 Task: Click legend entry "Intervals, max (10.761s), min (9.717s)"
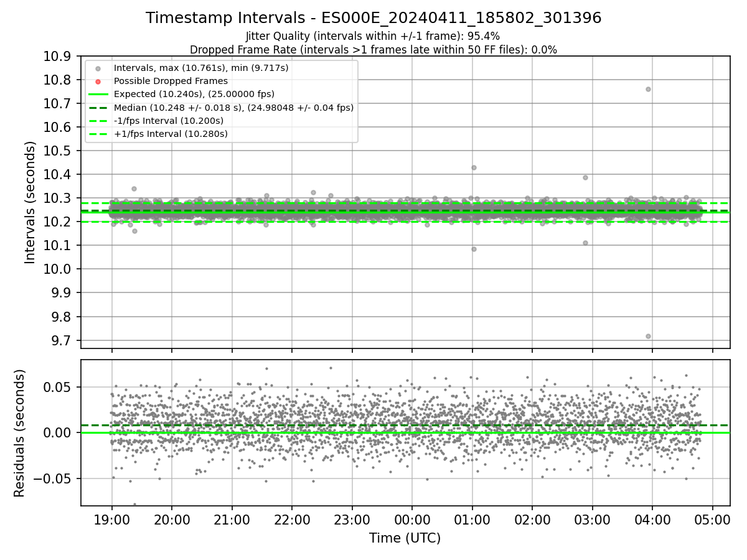pos(201,68)
